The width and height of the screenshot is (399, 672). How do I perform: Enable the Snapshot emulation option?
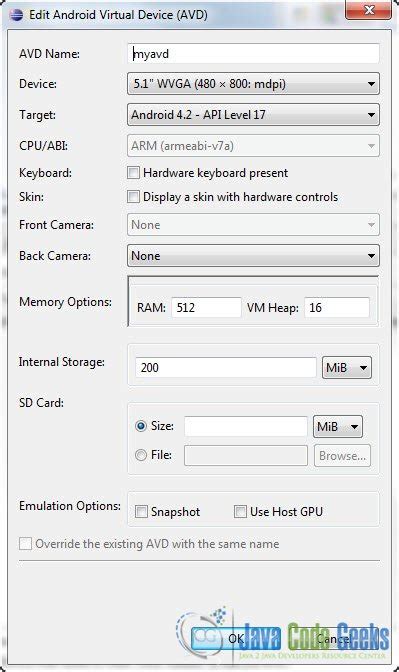(x=141, y=511)
